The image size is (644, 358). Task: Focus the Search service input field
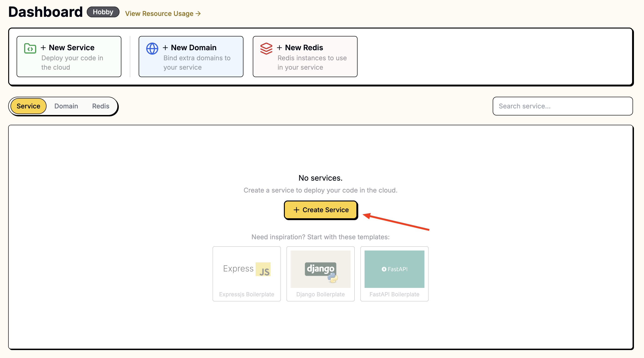click(x=562, y=106)
